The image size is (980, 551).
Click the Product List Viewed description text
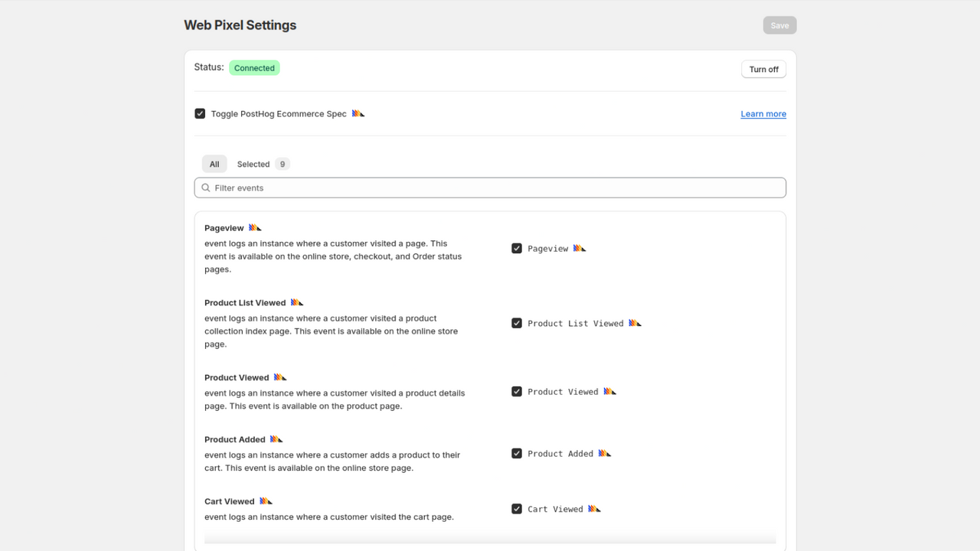(x=332, y=331)
